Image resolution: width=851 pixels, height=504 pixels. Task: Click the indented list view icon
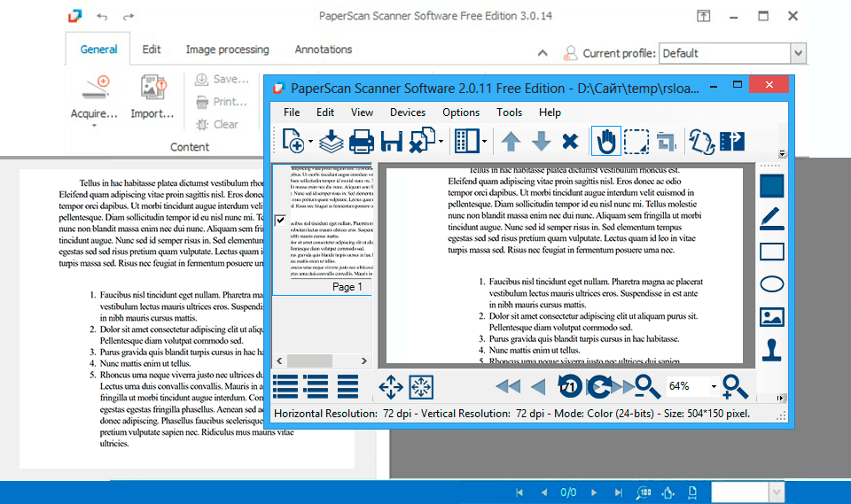316,387
